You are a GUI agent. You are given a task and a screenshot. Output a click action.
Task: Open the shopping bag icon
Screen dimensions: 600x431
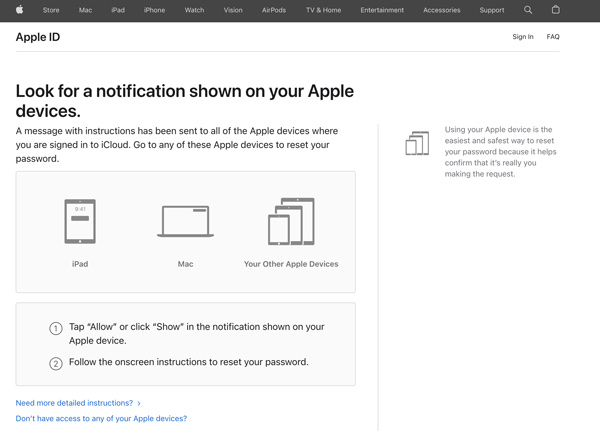pyautogui.click(x=556, y=10)
